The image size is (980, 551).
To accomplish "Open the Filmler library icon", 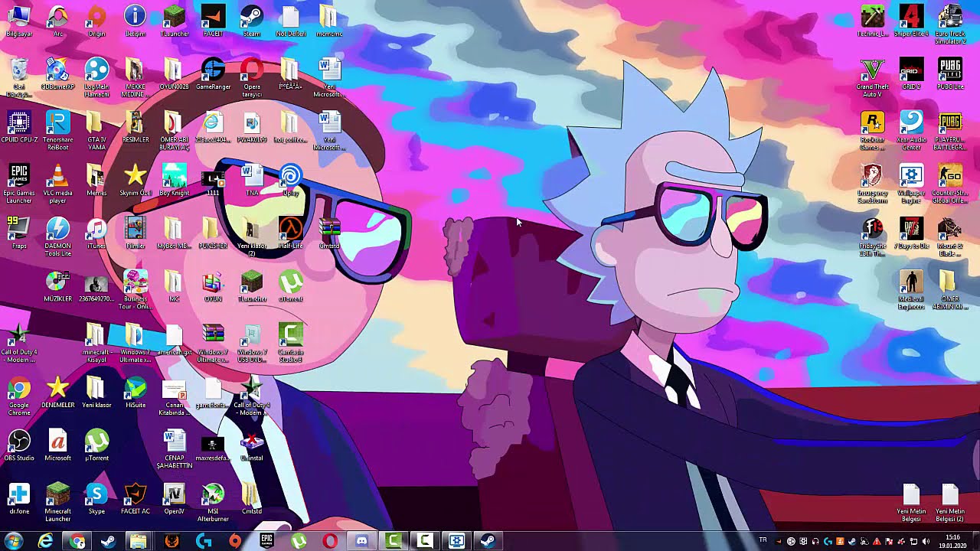I will click(136, 233).
